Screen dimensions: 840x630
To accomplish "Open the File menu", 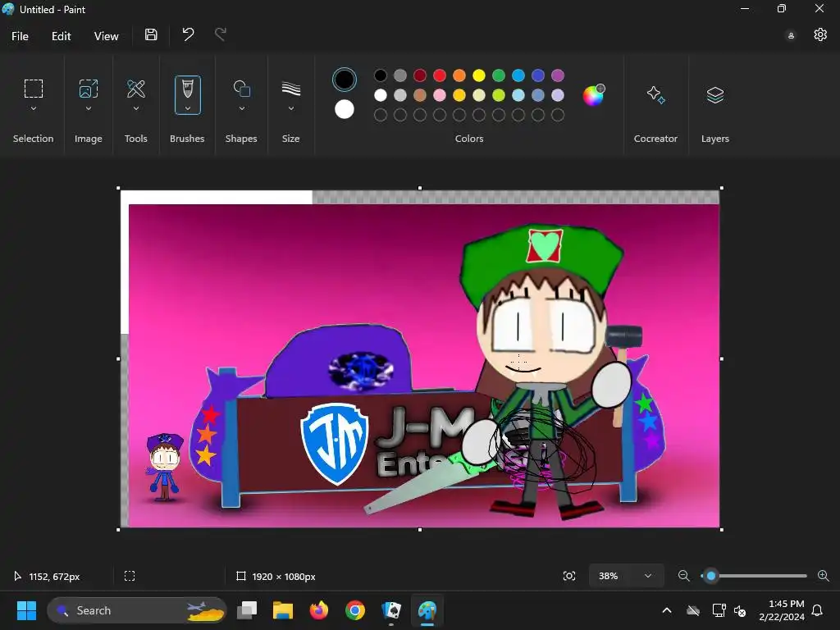I will [x=20, y=36].
